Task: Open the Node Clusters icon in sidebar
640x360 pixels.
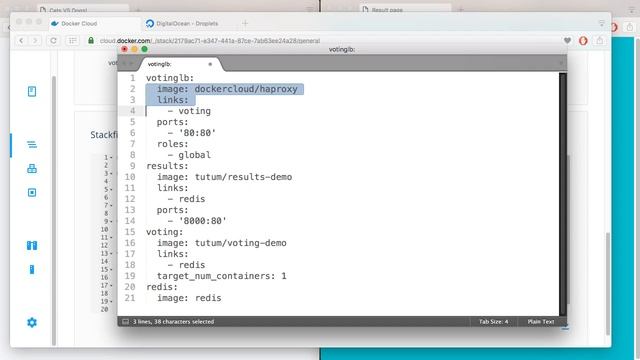Action: click(x=32, y=245)
